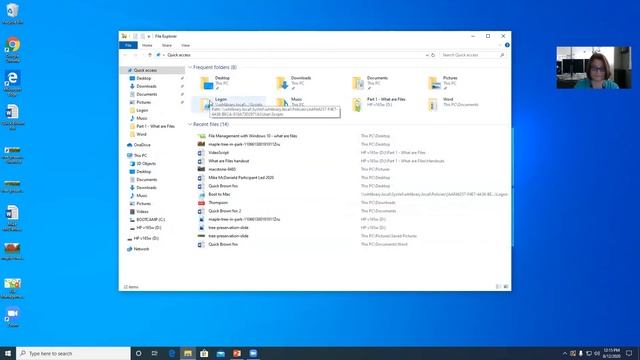The height and width of the screenshot is (360, 640).
Task: Select Quick access in navigation pane
Action: (x=153, y=70)
